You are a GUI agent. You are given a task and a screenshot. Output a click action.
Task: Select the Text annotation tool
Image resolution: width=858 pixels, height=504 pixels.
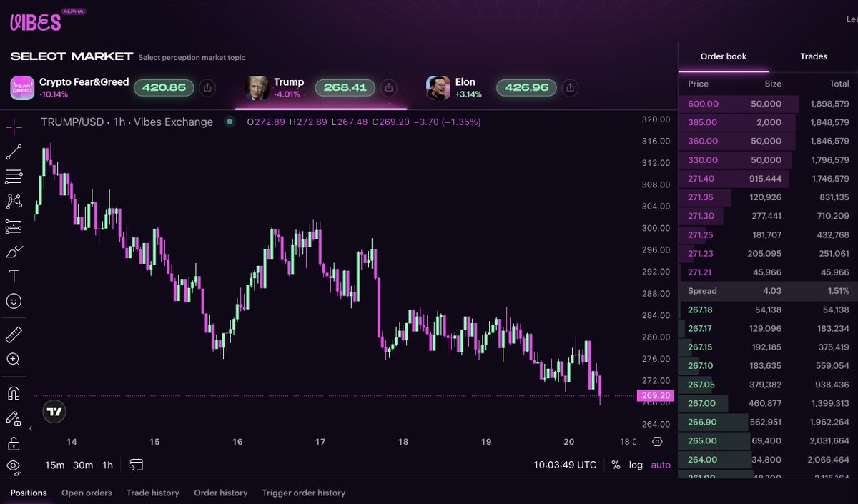[14, 276]
